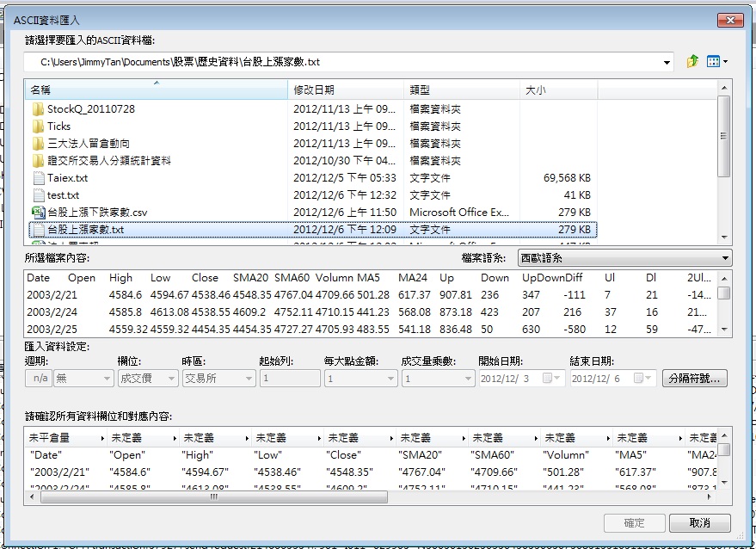Sort files by 類型 column header
Screen dimensions: 756x549
pyautogui.click(x=462, y=89)
